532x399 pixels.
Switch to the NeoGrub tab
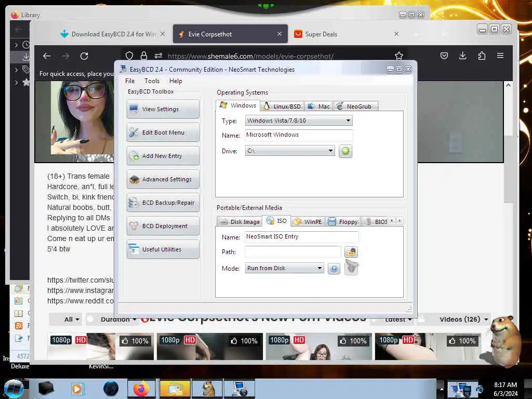(x=355, y=106)
